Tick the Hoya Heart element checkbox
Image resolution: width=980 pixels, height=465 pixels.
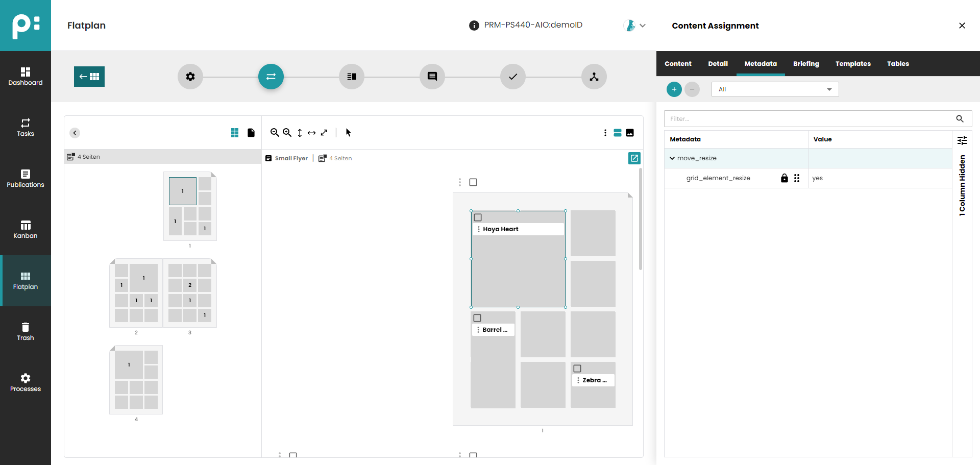(478, 217)
